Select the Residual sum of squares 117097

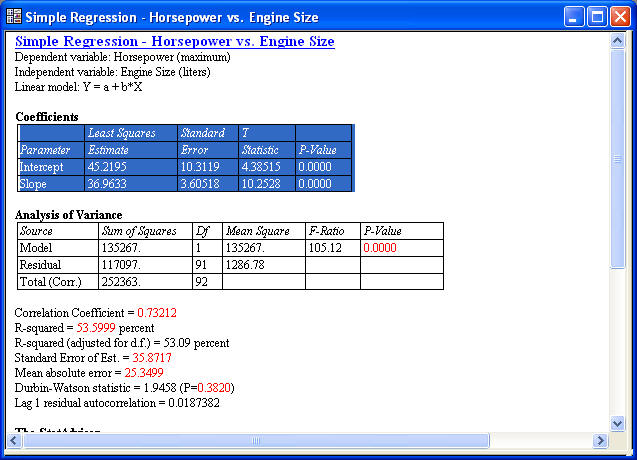click(x=121, y=265)
